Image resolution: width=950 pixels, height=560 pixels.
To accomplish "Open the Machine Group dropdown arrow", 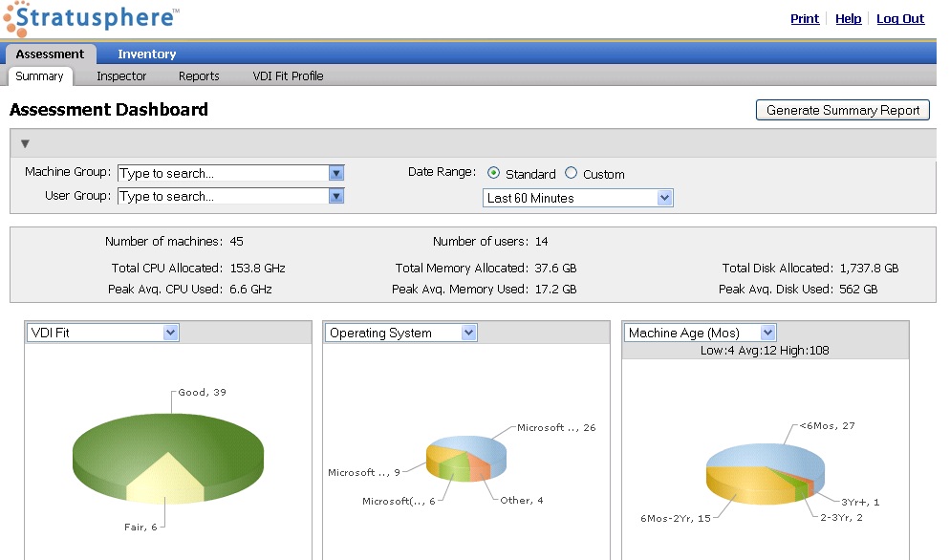I will click(336, 173).
